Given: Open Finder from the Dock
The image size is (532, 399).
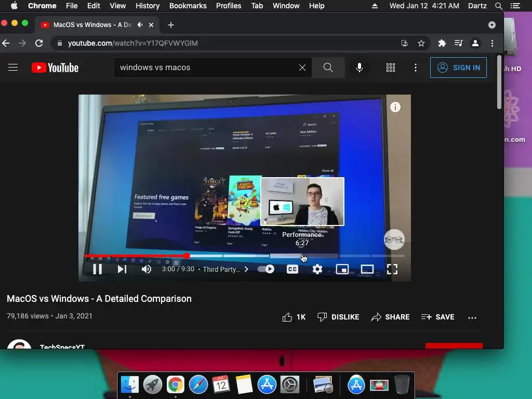Looking at the screenshot, I should 129,384.
